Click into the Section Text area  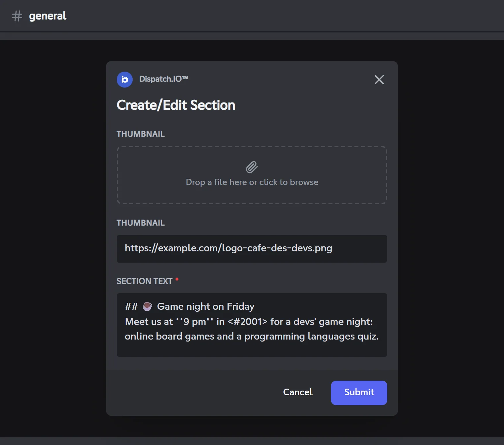[x=252, y=325]
